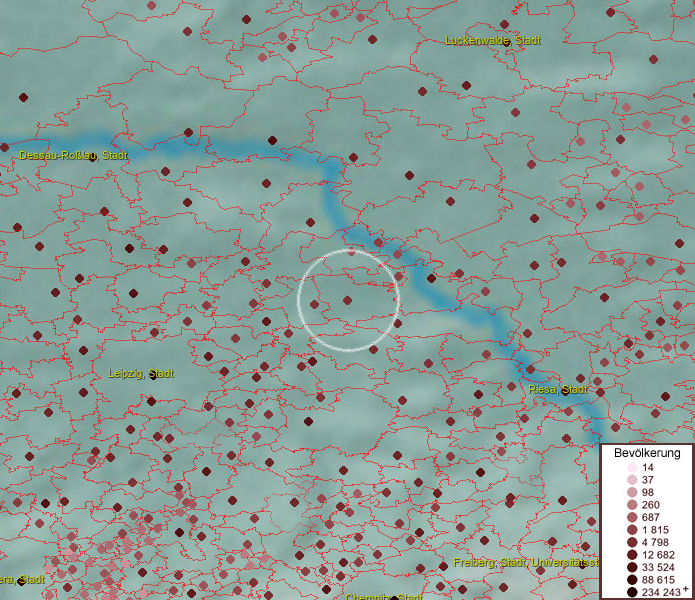This screenshot has height=600, width=695.
Task: Click the Gera city marker at left edge
Action: [x=20, y=581]
